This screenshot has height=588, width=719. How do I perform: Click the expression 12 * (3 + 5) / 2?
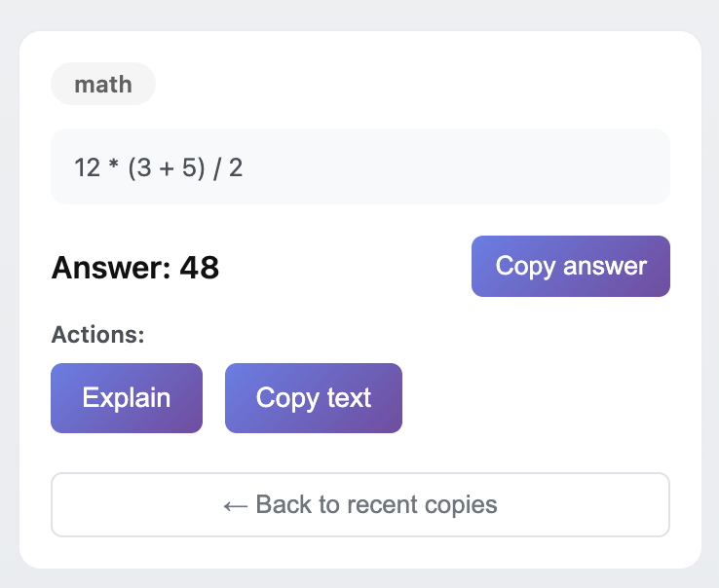click(159, 167)
